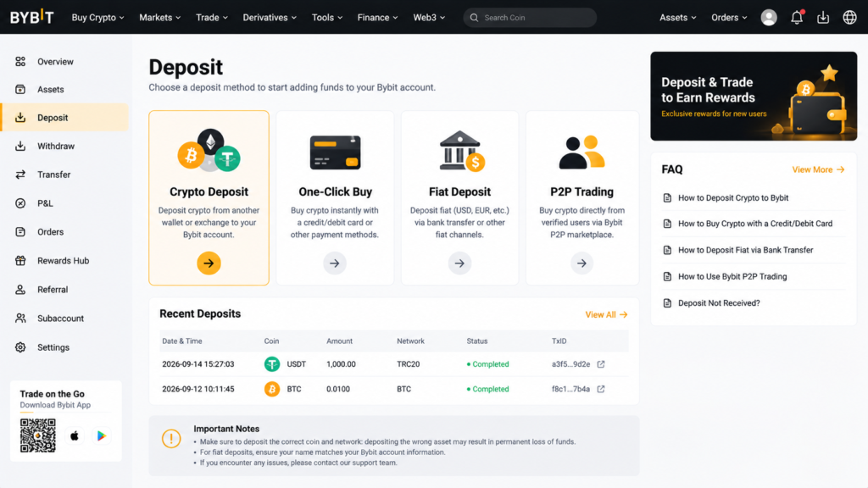Click the Assets wallet icon in sidebar
This screenshot has width=868, height=488.
pos(20,89)
